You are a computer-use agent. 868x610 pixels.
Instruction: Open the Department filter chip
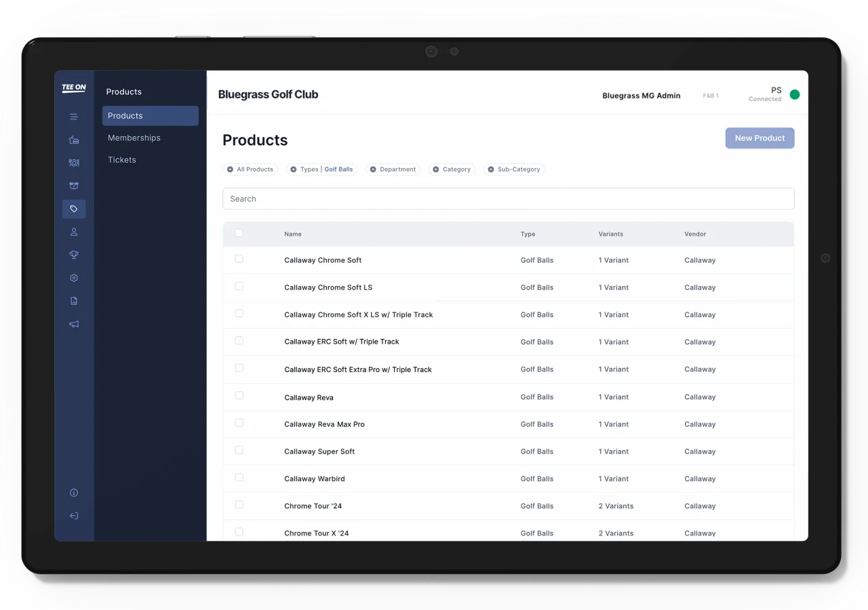point(393,169)
